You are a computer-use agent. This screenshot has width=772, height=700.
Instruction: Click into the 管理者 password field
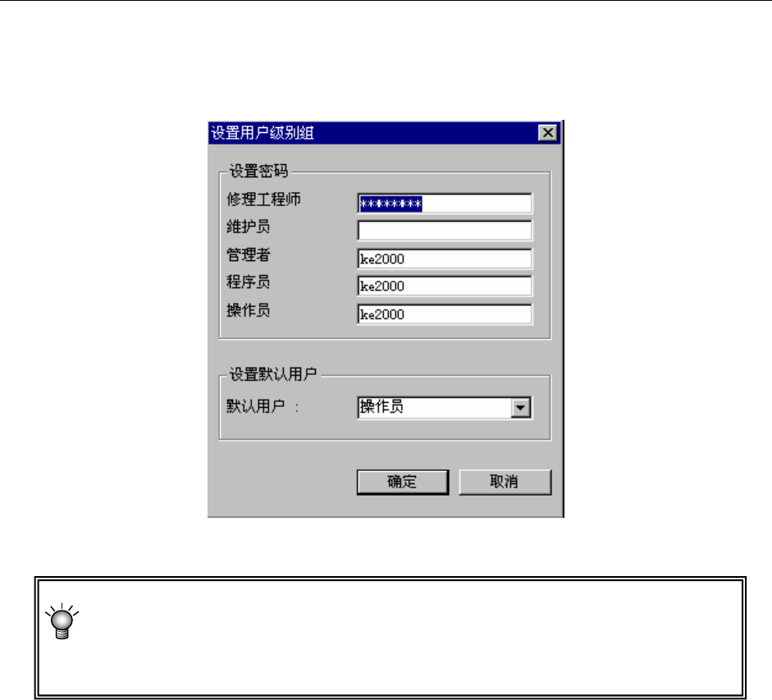[x=445, y=258]
